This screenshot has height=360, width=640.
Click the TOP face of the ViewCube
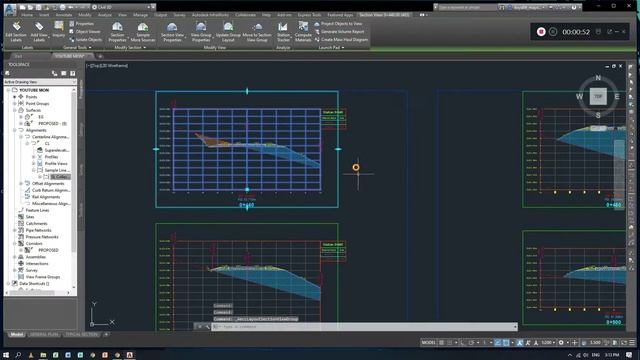(x=598, y=97)
